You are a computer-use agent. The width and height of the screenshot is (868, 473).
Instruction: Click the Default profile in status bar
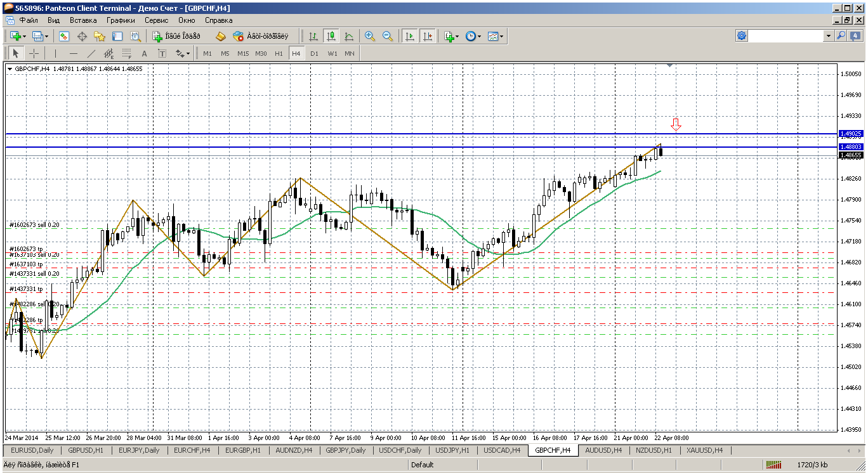[423, 465]
